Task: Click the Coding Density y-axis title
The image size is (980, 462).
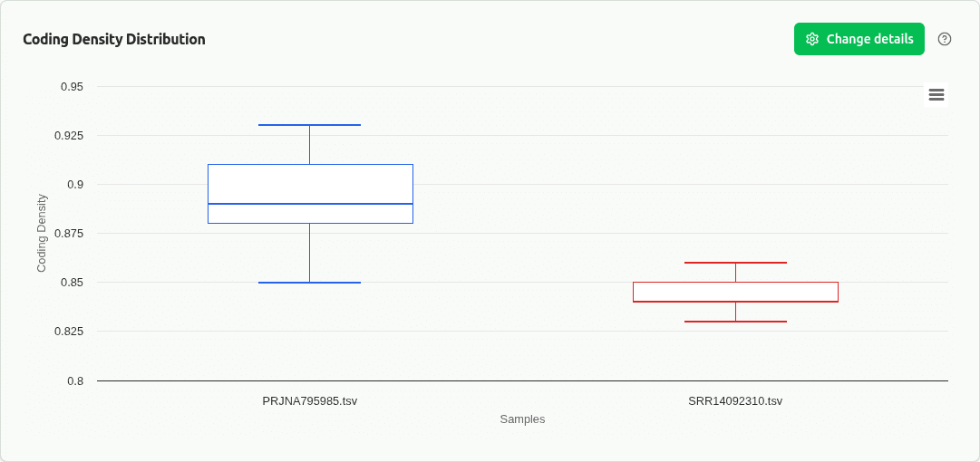Action: point(42,233)
